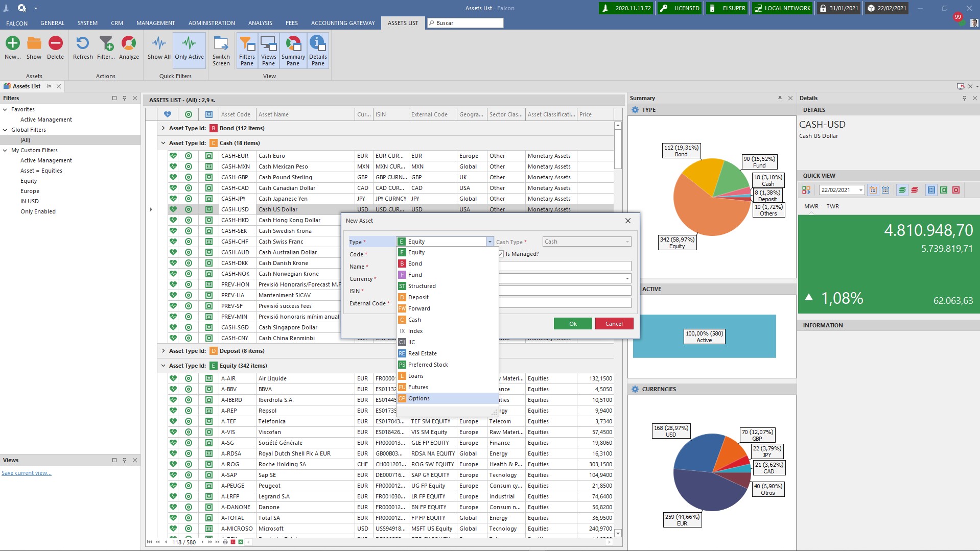
Task: Click the New asset icon in ribbon
Action: tap(13, 43)
